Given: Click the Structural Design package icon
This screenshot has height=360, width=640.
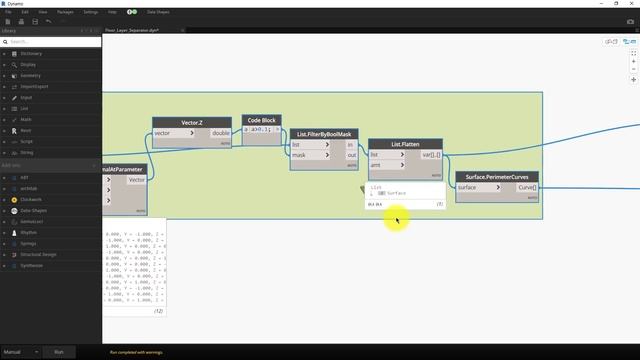Looking at the screenshot, I should (14, 255).
